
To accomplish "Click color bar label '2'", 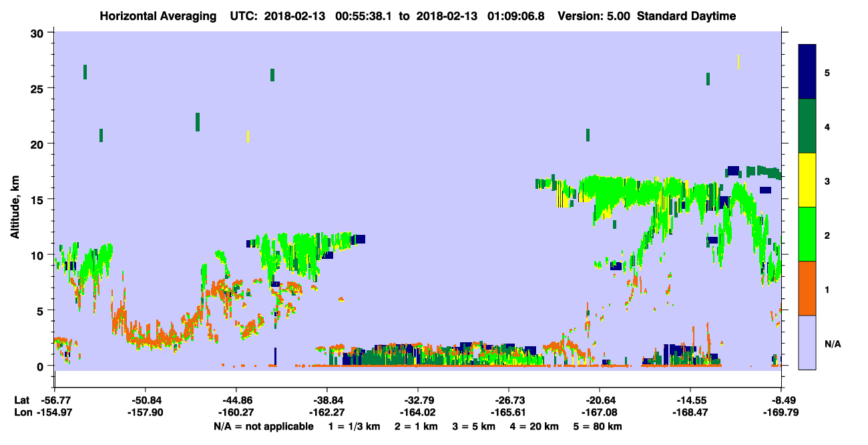I will tap(827, 236).
